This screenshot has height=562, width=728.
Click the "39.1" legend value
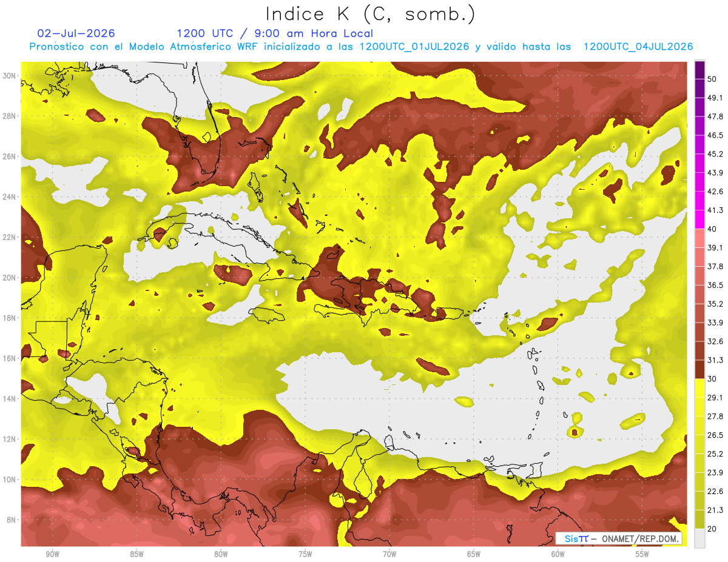tap(715, 247)
